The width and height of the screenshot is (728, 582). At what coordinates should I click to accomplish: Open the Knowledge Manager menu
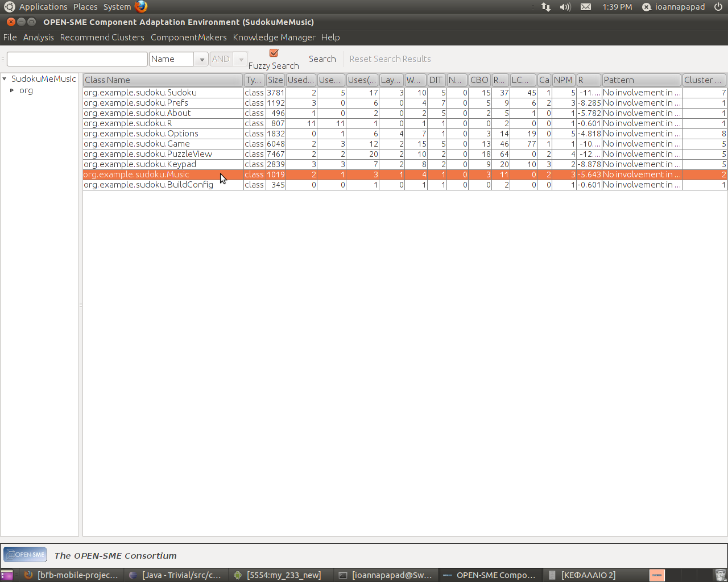274,38
